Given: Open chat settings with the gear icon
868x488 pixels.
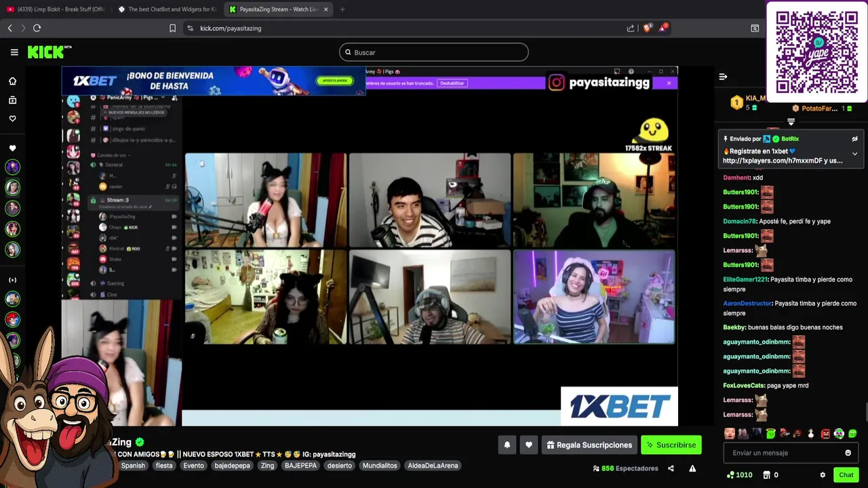Looking at the screenshot, I should (x=823, y=475).
